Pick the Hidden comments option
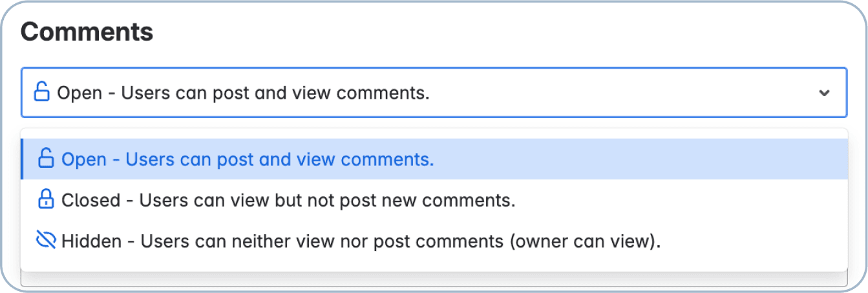Viewport: 868px width, 293px height. pyautogui.click(x=361, y=241)
